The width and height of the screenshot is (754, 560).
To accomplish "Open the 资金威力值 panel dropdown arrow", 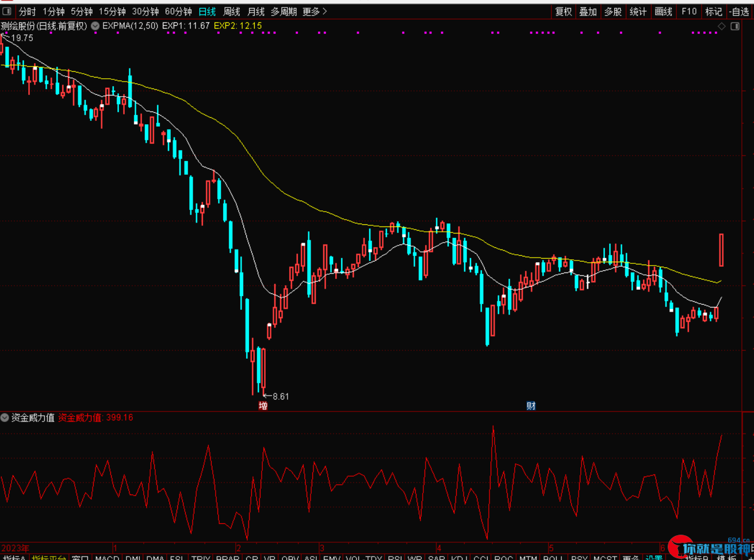I will pyautogui.click(x=5, y=417).
